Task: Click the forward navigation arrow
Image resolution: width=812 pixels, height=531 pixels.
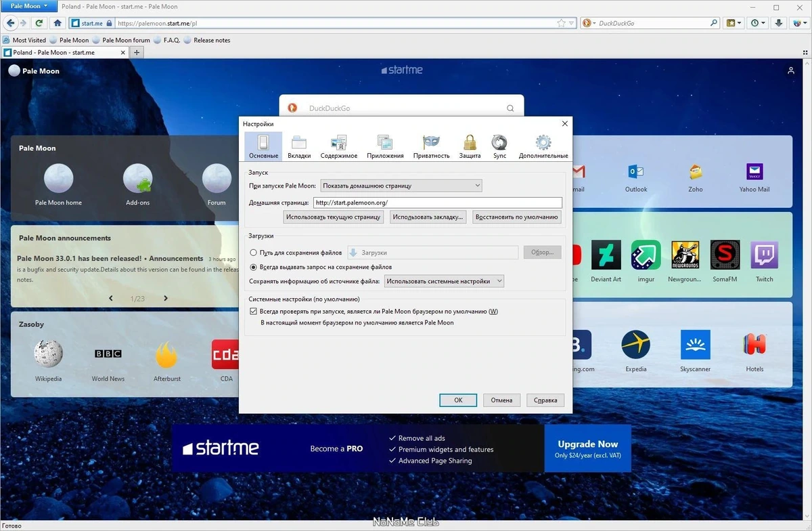Action: pyautogui.click(x=23, y=23)
